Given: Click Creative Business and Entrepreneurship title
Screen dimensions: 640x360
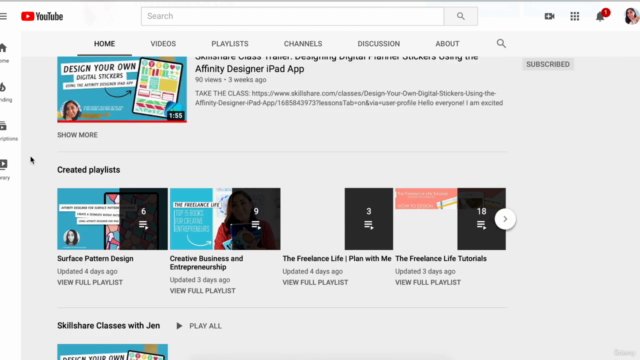Looking at the screenshot, I should pos(206,263).
